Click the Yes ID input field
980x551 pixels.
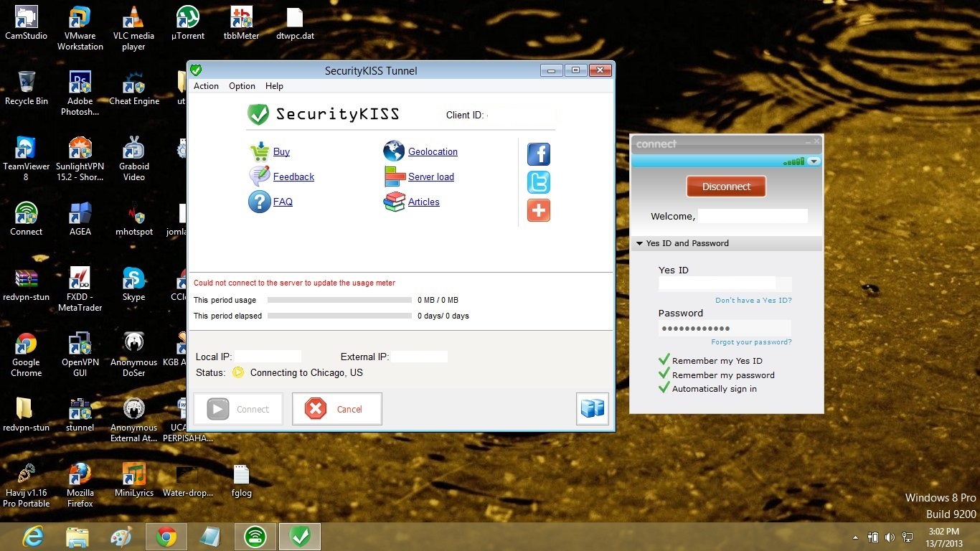click(x=725, y=283)
